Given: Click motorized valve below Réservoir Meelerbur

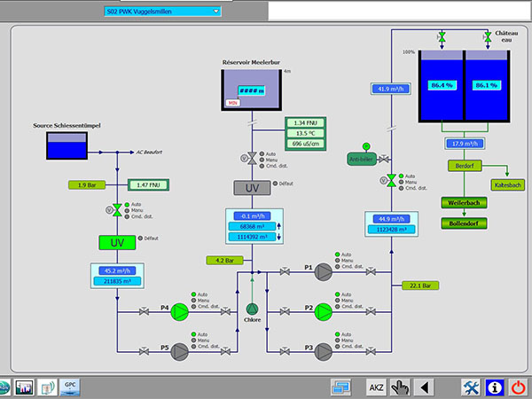Looking at the screenshot, I should (252, 158).
